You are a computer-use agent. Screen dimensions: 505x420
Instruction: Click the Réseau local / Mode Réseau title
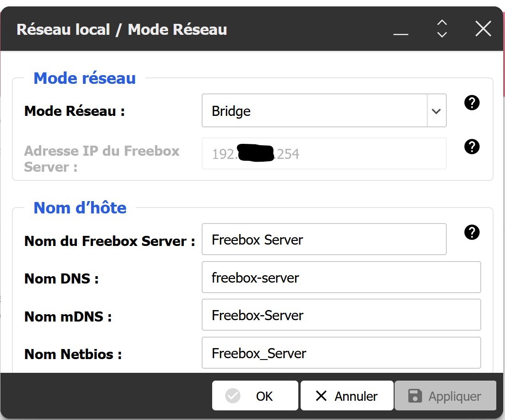click(x=122, y=30)
